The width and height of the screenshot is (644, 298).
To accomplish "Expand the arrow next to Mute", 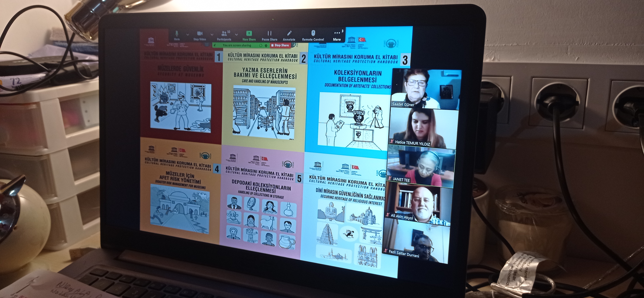I will coord(188,34).
